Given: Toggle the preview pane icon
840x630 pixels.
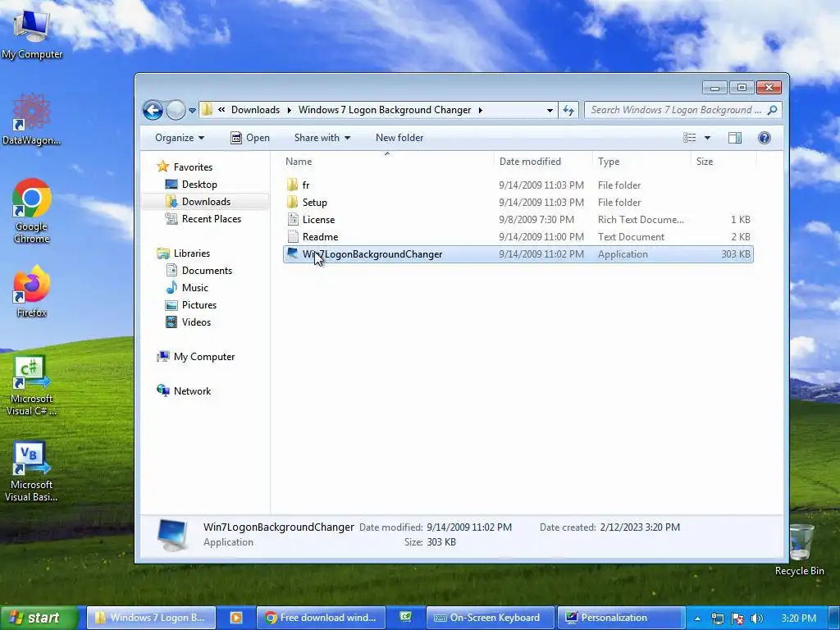Looking at the screenshot, I should [735, 138].
